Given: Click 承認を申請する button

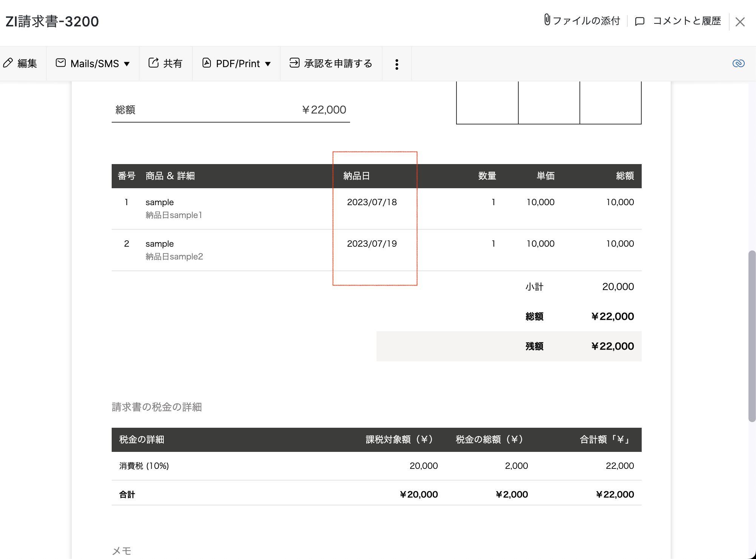Looking at the screenshot, I should point(338,63).
